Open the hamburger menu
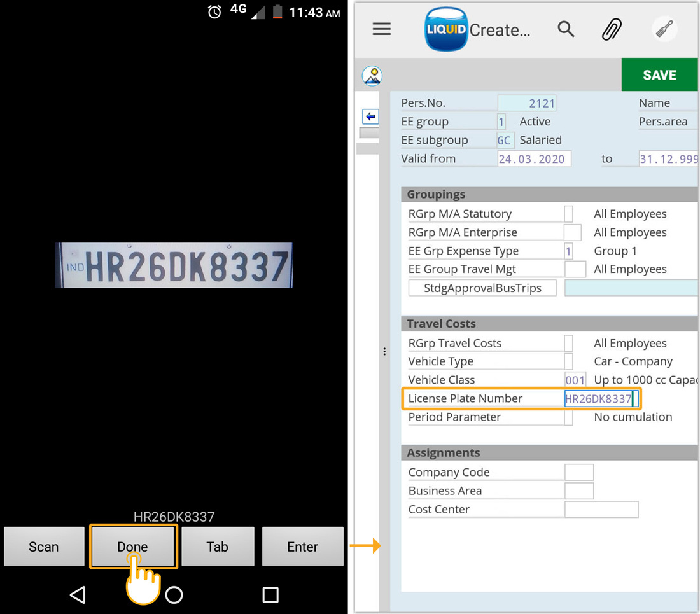The height and width of the screenshot is (614, 700). click(382, 29)
